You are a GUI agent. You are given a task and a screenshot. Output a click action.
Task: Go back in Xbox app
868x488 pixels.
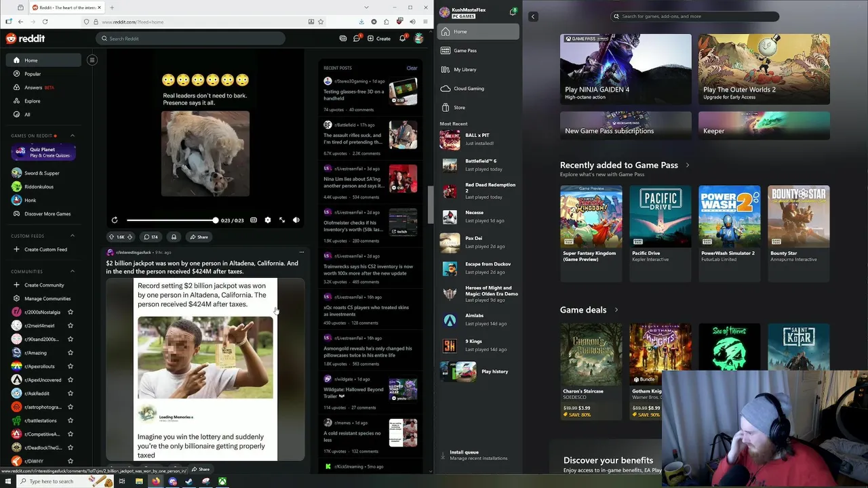click(533, 16)
